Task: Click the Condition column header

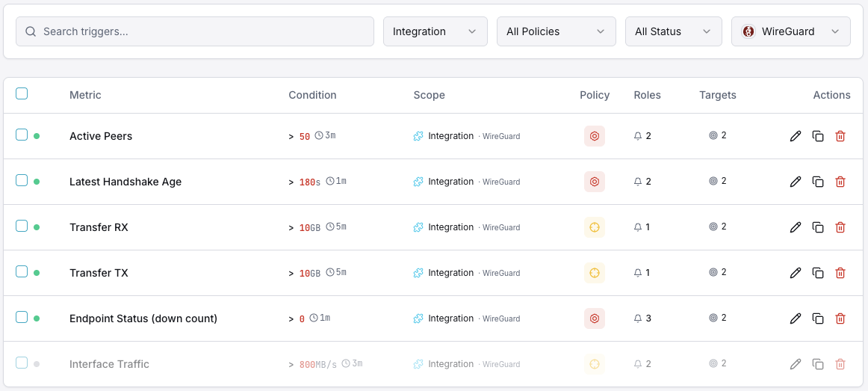Action: [312, 95]
